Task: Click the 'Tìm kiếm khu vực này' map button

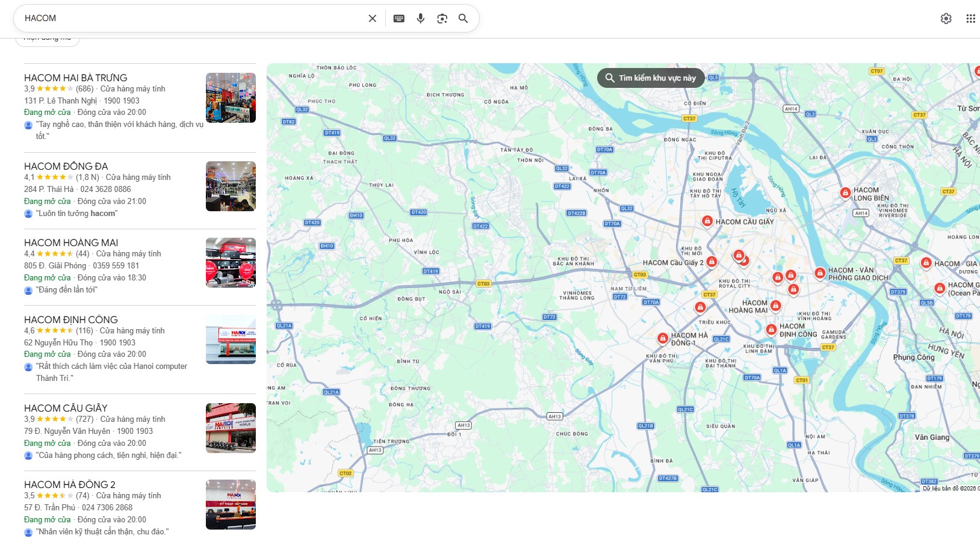Action: [651, 78]
